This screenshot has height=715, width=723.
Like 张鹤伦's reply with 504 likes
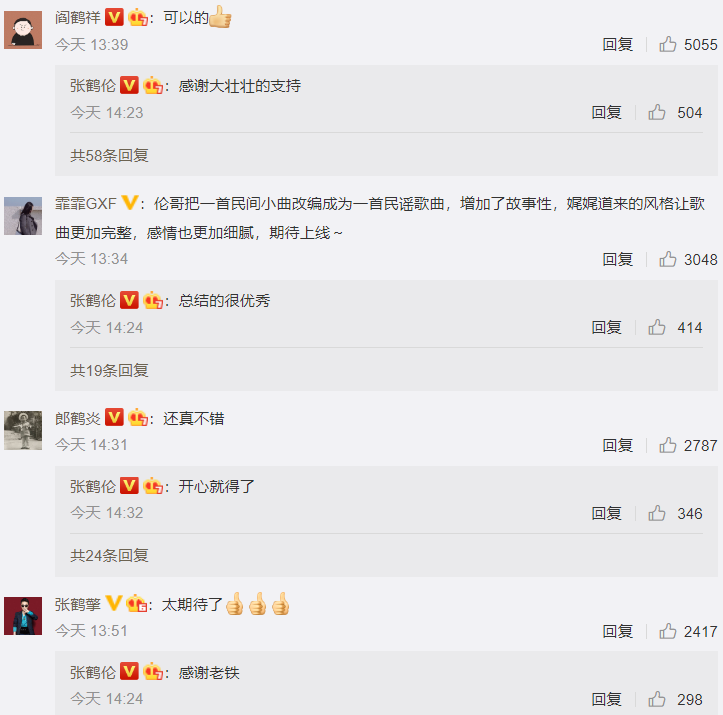point(657,112)
